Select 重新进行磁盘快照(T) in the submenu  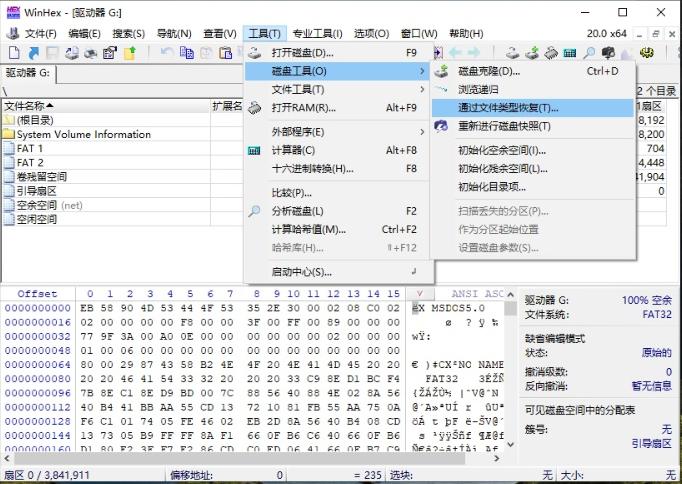[x=533, y=126]
